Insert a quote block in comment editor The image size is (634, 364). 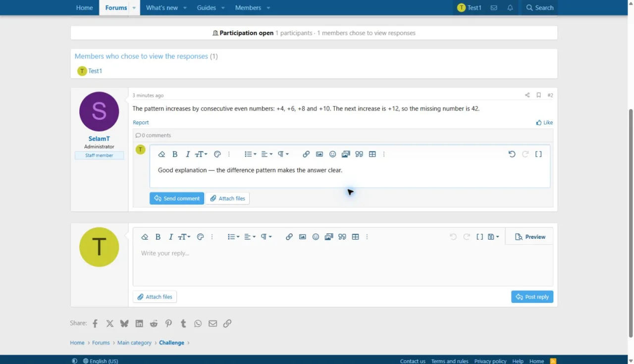coord(359,155)
